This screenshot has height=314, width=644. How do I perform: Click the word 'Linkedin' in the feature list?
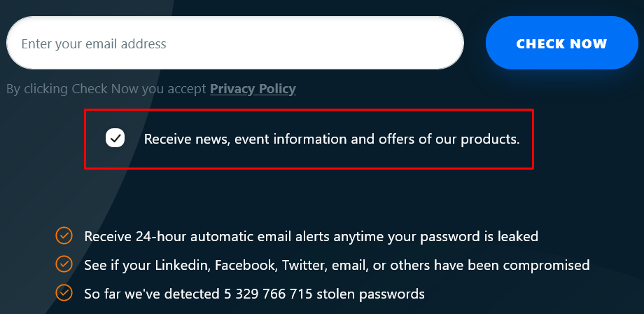point(181,265)
